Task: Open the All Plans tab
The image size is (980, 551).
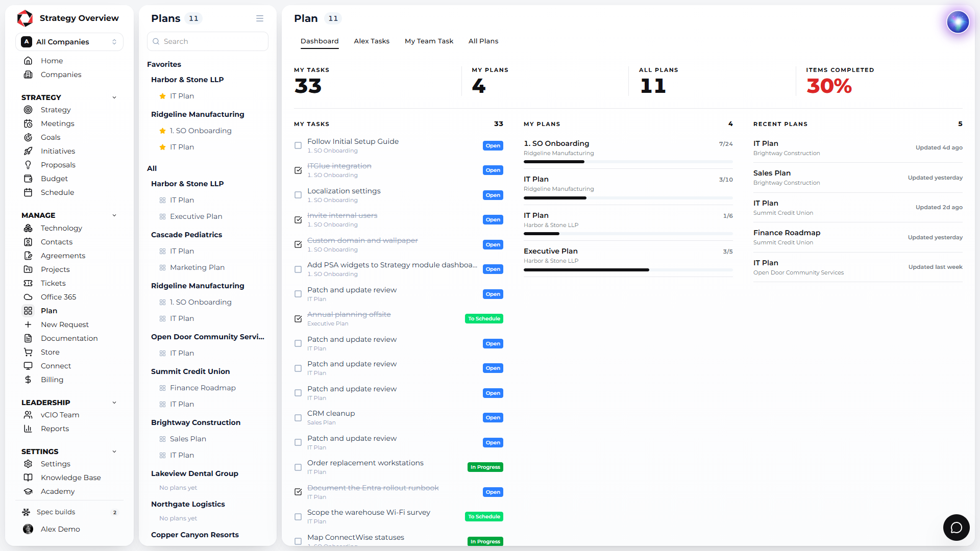Action: [x=483, y=41]
